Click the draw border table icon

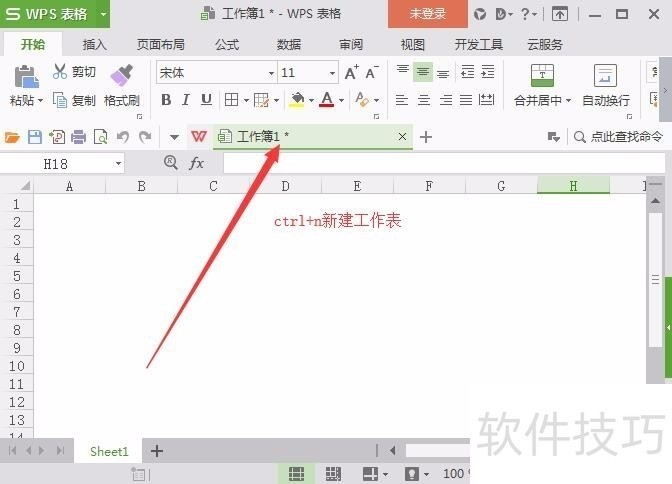261,100
